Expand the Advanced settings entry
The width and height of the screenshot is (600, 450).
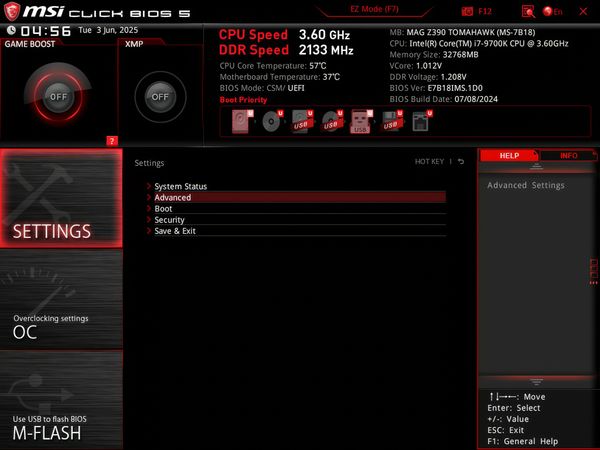(173, 197)
